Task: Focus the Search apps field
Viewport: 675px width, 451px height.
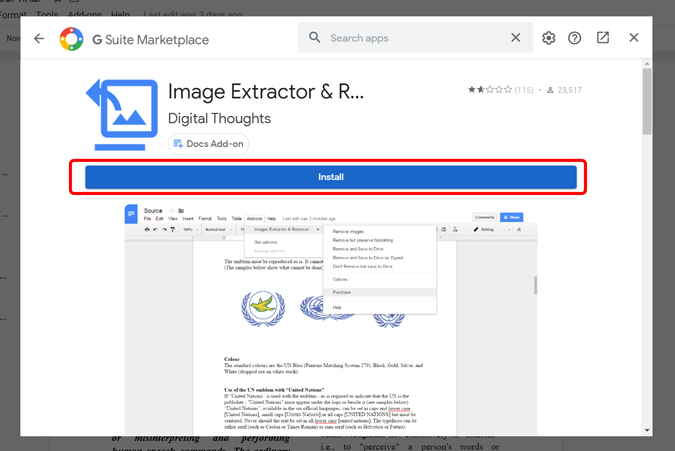Action: point(415,38)
